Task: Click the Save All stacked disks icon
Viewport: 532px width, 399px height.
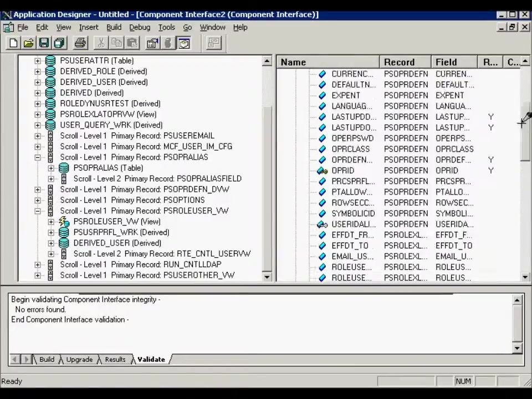Action: pyautogui.click(x=59, y=43)
